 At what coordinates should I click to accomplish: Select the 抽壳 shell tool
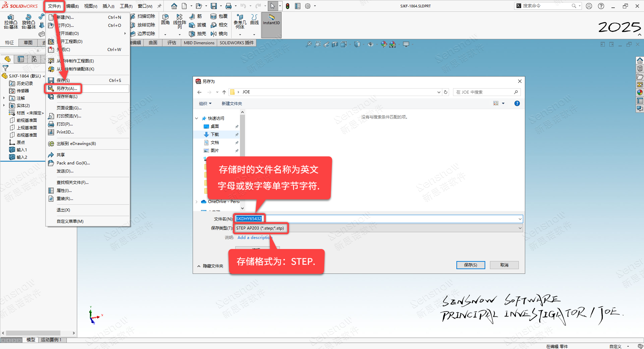[197, 34]
